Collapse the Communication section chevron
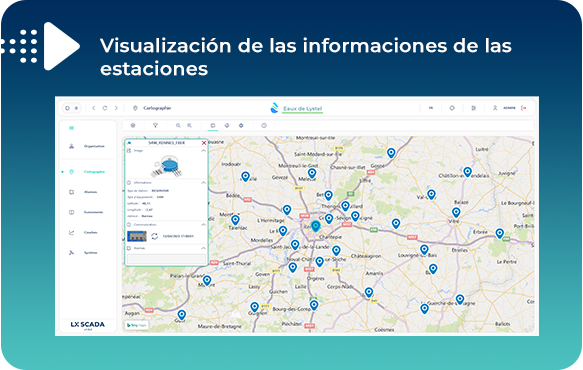 (203, 225)
